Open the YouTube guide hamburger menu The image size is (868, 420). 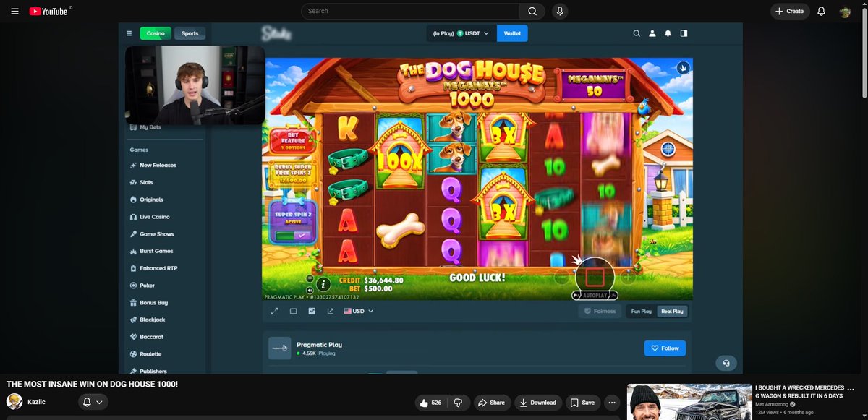pos(14,12)
